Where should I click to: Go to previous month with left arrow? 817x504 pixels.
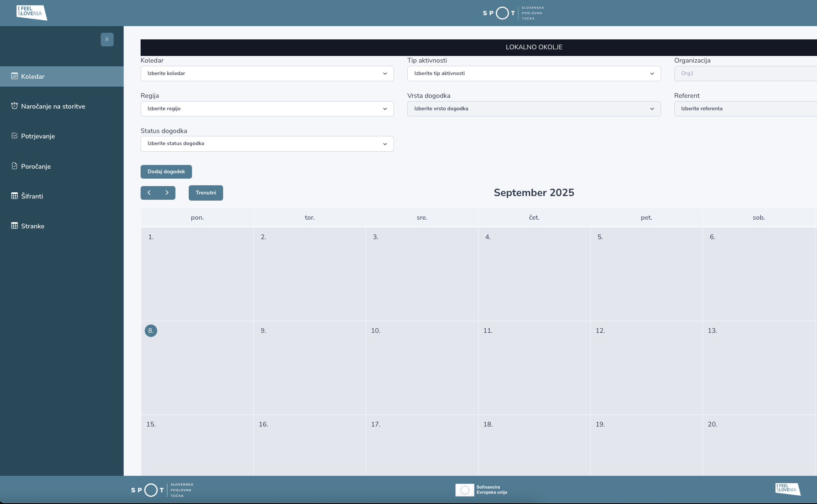click(149, 193)
